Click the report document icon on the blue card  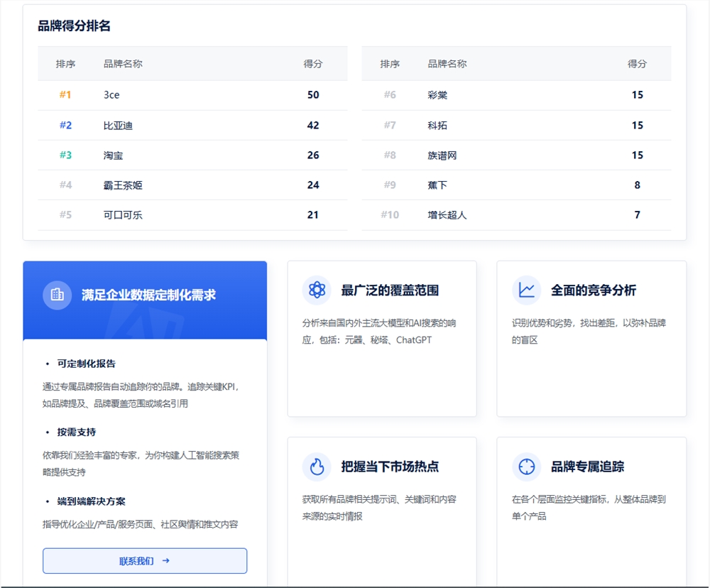pyautogui.click(x=58, y=296)
